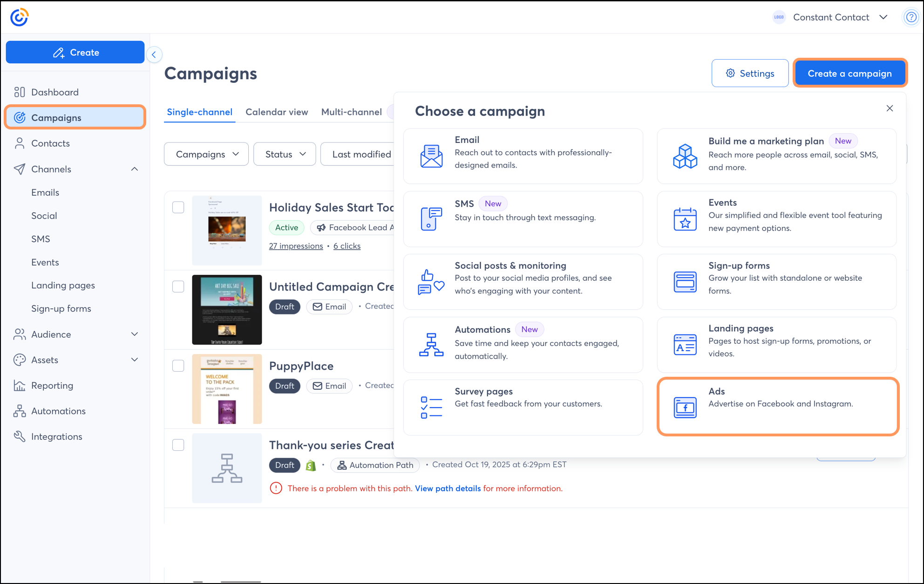Tick the PuppyPlace campaign checkbox

[x=178, y=366]
